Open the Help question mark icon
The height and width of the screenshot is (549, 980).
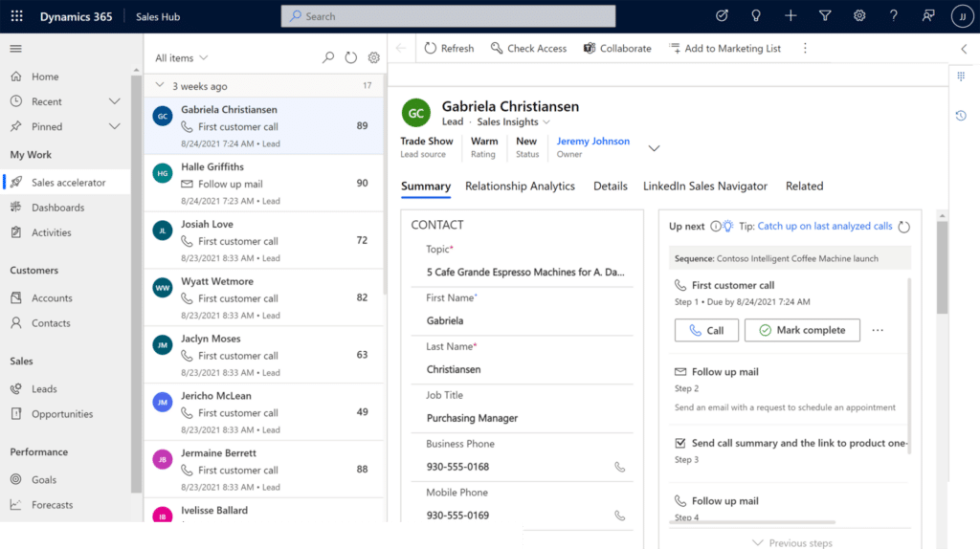[894, 16]
